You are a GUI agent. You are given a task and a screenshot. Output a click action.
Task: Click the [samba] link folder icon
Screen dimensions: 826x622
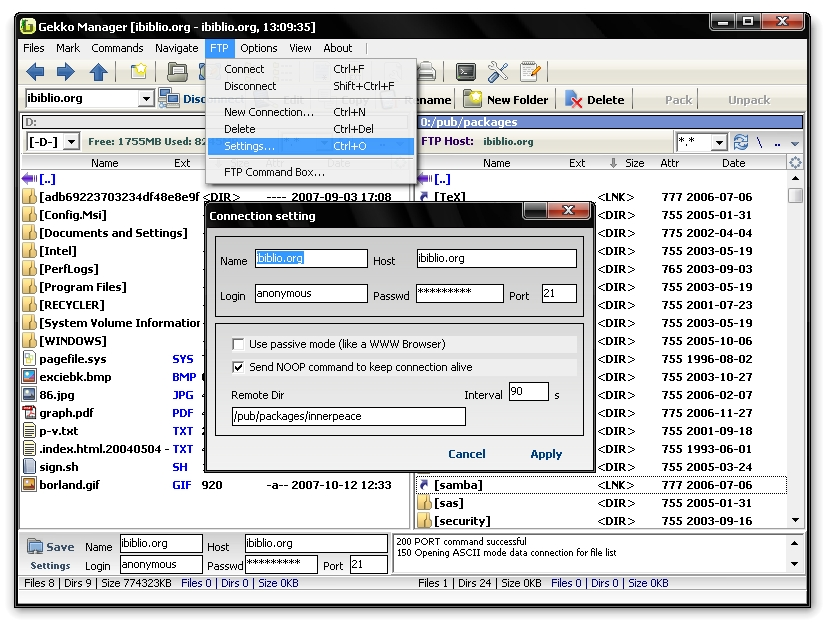(x=424, y=485)
